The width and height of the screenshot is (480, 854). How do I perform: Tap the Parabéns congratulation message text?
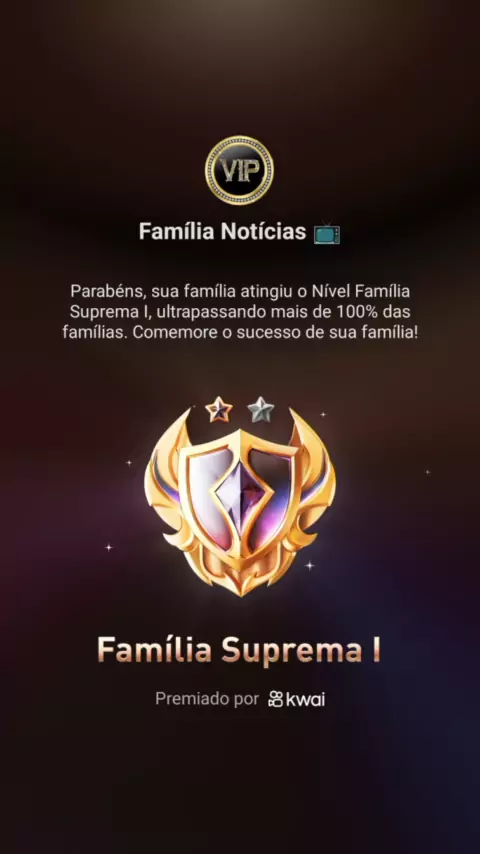click(x=240, y=312)
